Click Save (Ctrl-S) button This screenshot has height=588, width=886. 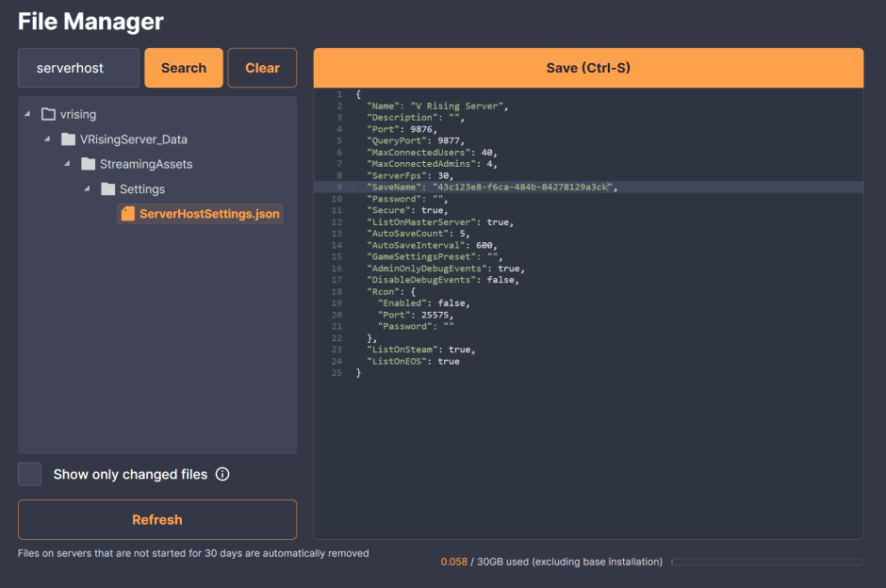[588, 68]
